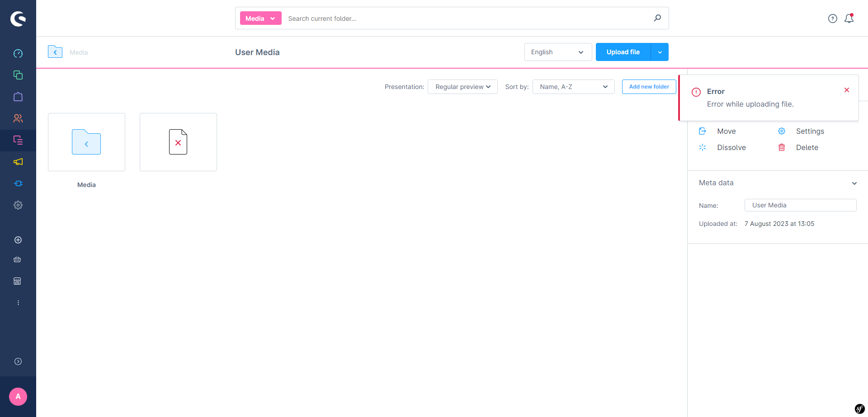Click the Media breadcrumb link
The height and width of the screenshot is (417, 868).
click(79, 52)
